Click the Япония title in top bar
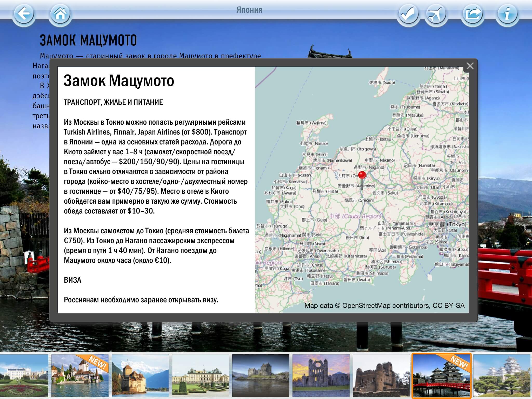The image size is (532, 399). click(x=249, y=10)
